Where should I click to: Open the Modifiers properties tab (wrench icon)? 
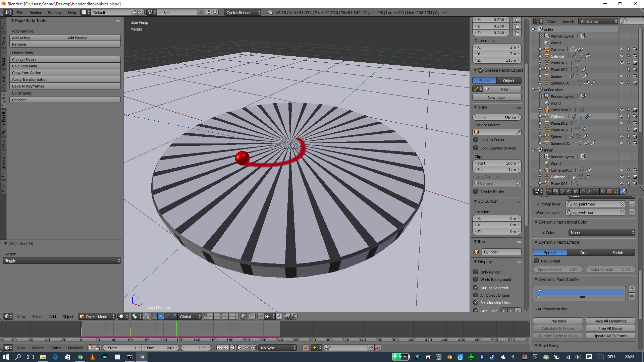[589, 191]
